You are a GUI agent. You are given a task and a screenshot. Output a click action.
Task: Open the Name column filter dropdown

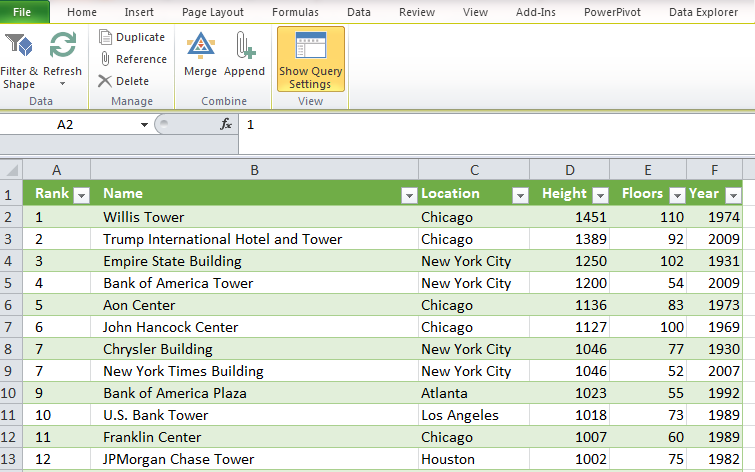pos(409,195)
